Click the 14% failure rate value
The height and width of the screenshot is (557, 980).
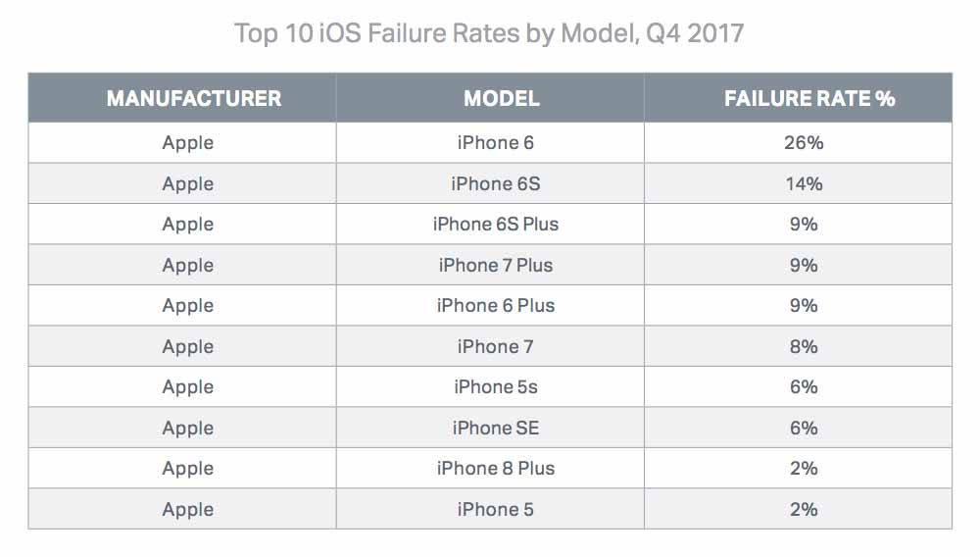point(804,183)
